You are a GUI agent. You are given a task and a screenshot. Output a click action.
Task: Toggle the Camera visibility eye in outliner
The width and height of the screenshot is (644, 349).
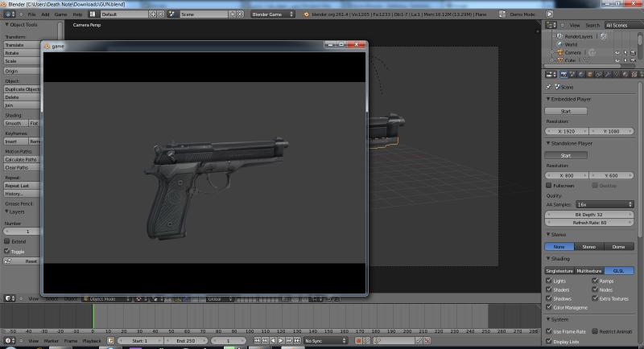617,52
